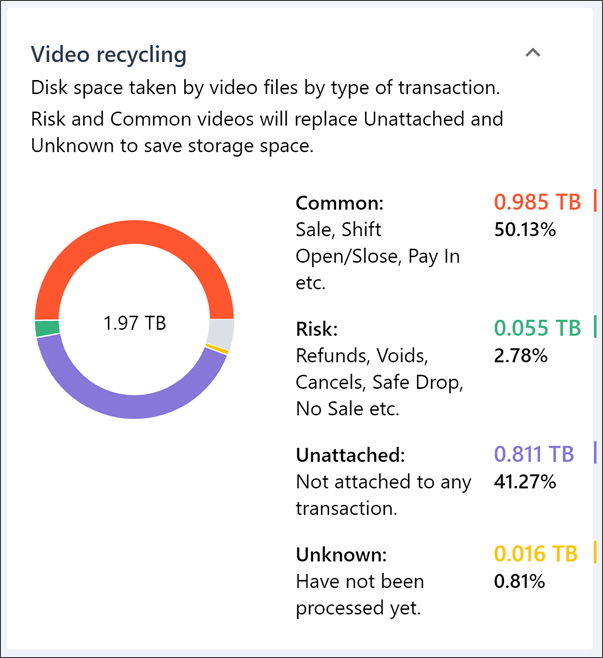Screen dimensions: 603x658
Task: Click the red color bar beside 0.985 TB
Action: pyautogui.click(x=595, y=201)
